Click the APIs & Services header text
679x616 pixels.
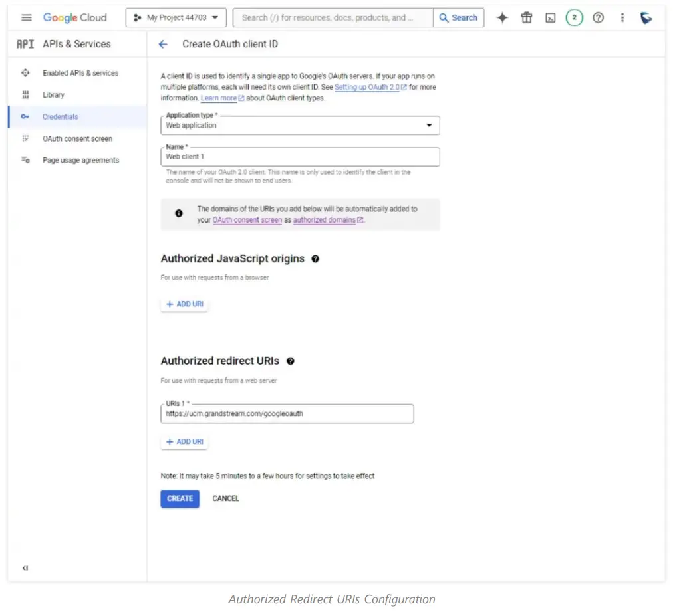(x=76, y=44)
